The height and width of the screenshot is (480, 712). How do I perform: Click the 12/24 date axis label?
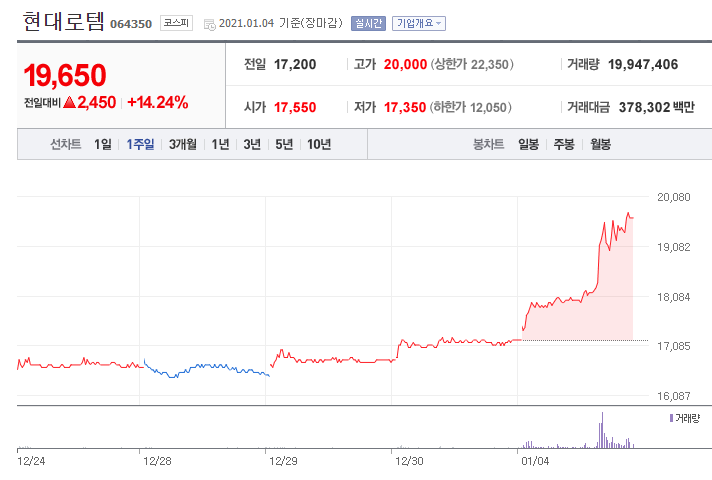[x=31, y=461]
